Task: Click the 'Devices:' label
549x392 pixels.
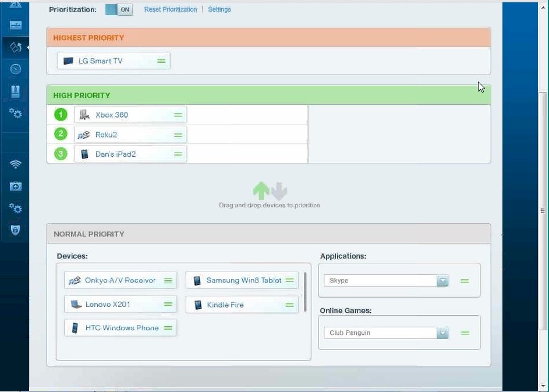Action: [72, 256]
